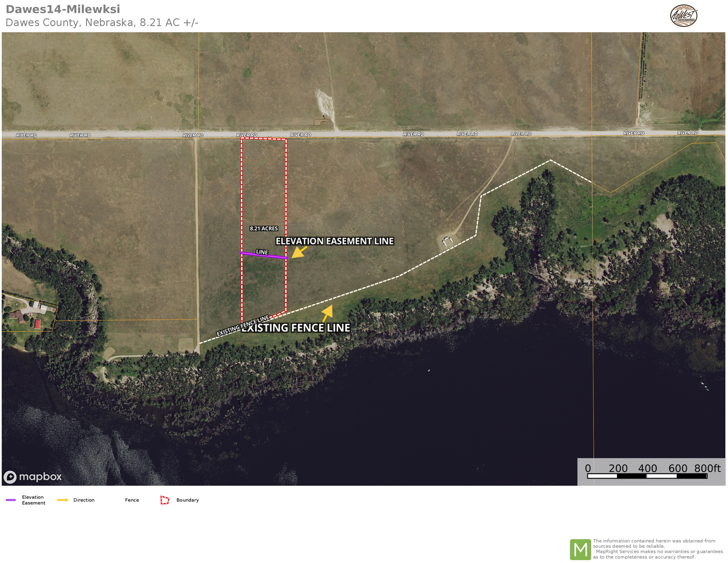728x563 pixels.
Task: Expand the Elevation Easement legend entry
Action: 33,500
